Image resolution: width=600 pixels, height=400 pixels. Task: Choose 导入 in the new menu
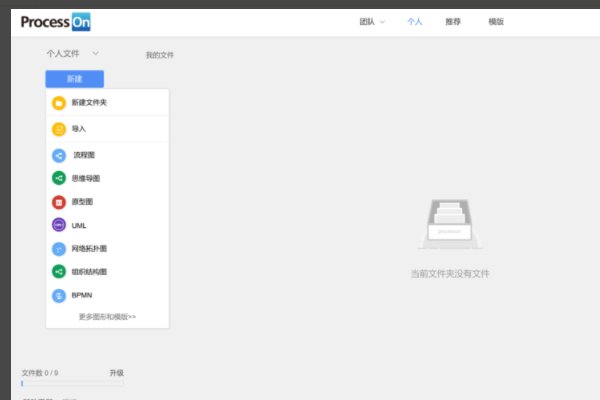coord(108,129)
